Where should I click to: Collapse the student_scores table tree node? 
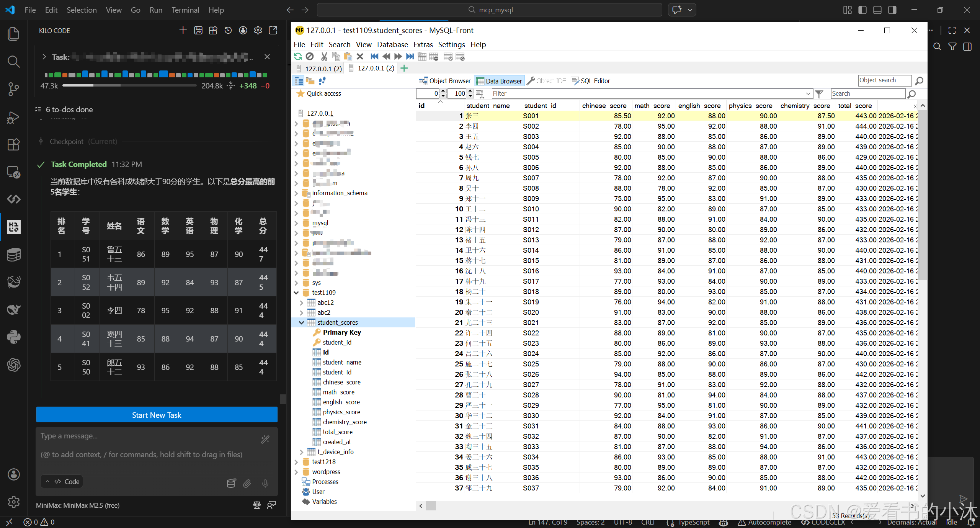pos(301,323)
